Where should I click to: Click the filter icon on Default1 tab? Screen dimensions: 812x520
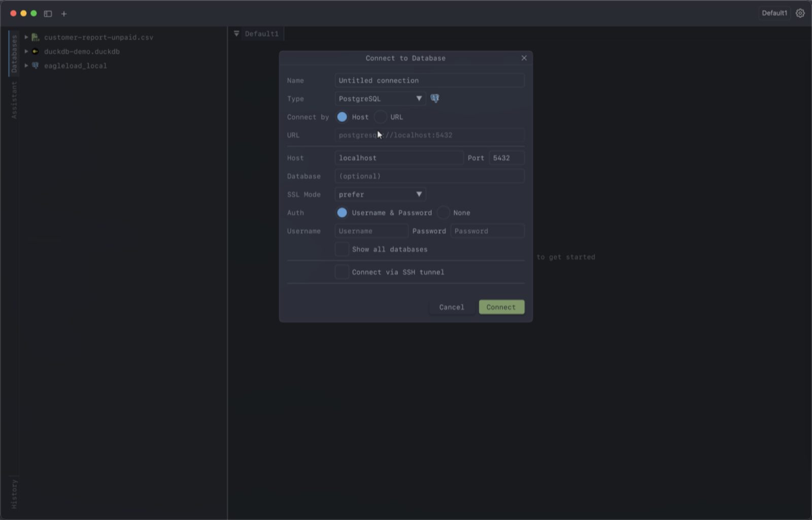pyautogui.click(x=236, y=34)
